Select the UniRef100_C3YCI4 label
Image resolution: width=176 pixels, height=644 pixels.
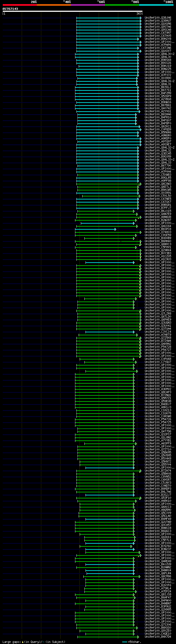[x=158, y=332]
